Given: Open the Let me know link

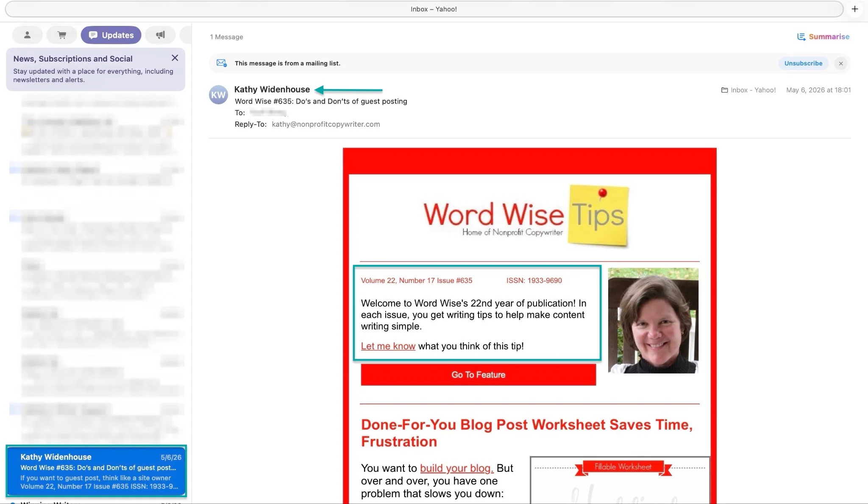Looking at the screenshot, I should (x=388, y=346).
